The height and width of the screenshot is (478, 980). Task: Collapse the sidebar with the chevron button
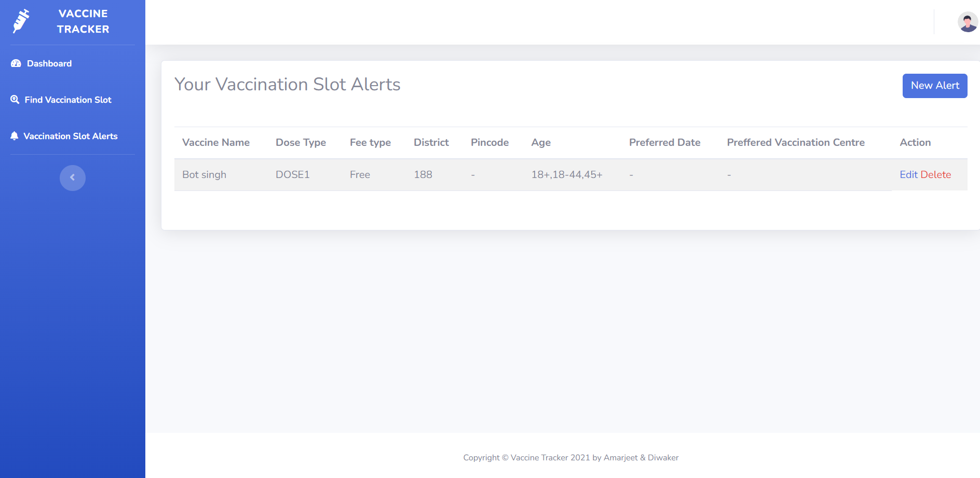click(x=73, y=178)
